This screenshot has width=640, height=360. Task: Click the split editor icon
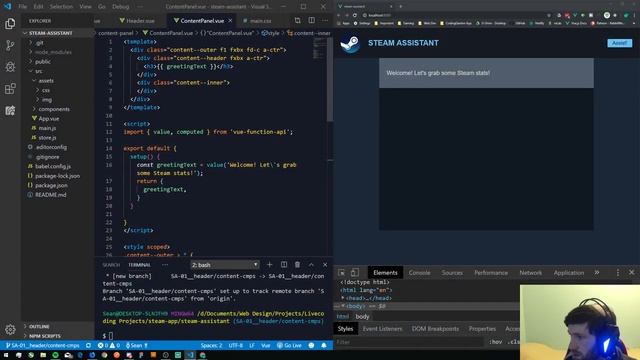click(x=311, y=20)
